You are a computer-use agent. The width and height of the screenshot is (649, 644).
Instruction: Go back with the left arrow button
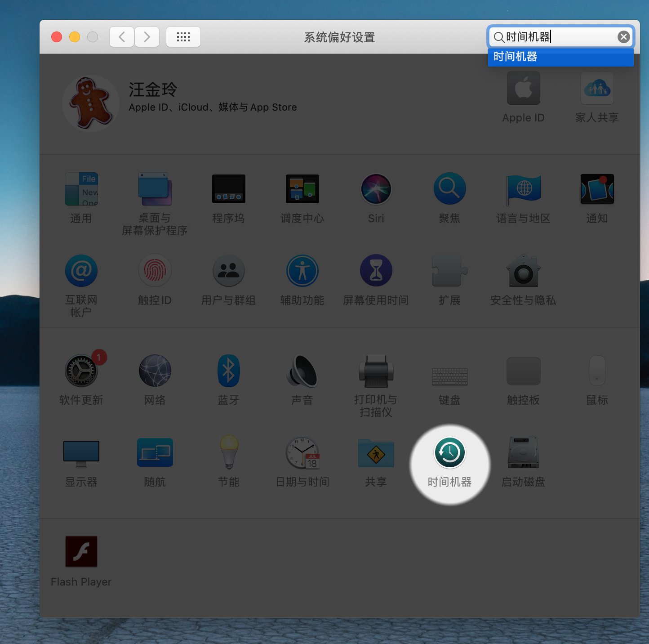coord(122,37)
